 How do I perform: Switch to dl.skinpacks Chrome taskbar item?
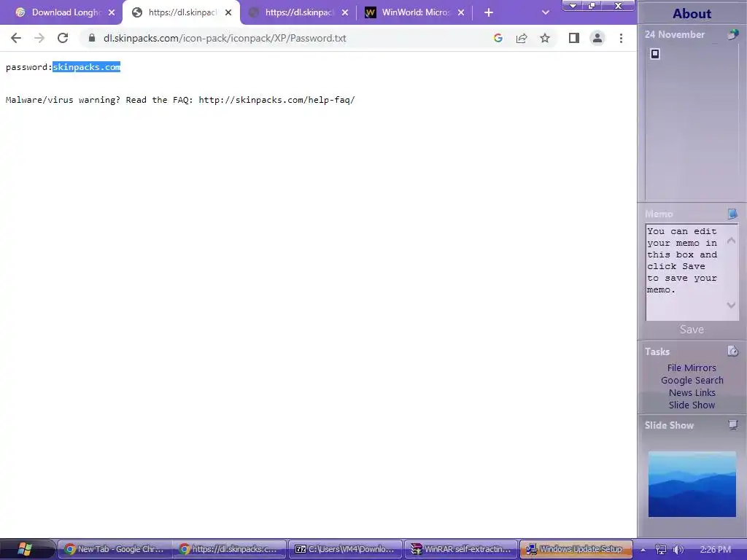coord(230,549)
